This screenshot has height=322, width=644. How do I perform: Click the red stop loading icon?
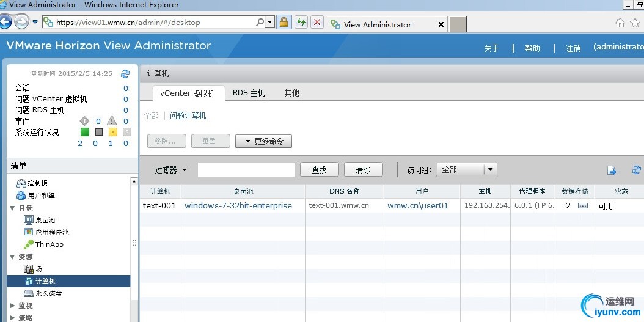click(x=317, y=22)
